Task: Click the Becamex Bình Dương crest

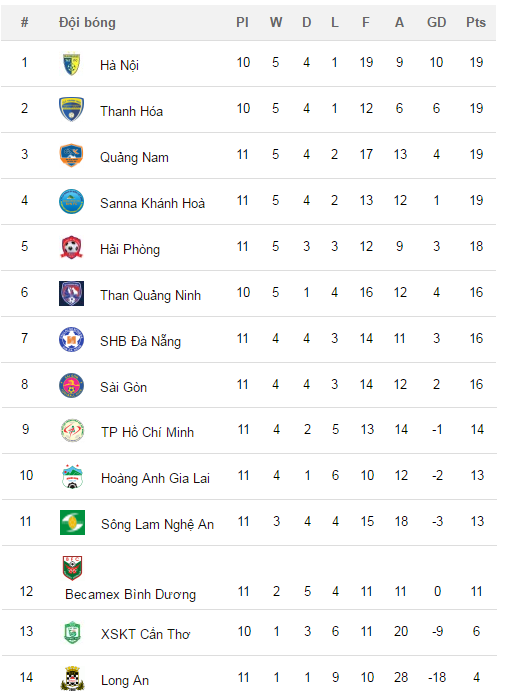Action: click(72, 568)
